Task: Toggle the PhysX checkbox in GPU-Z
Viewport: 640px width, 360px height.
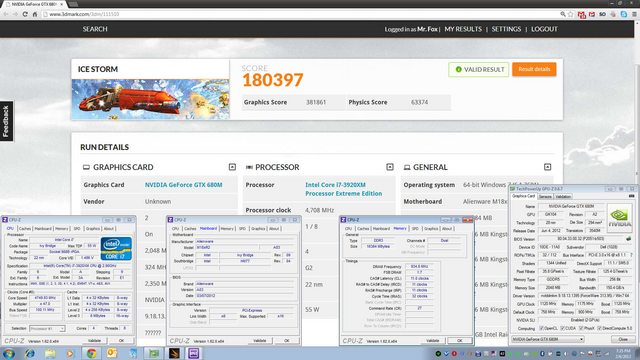Action: coord(581,328)
